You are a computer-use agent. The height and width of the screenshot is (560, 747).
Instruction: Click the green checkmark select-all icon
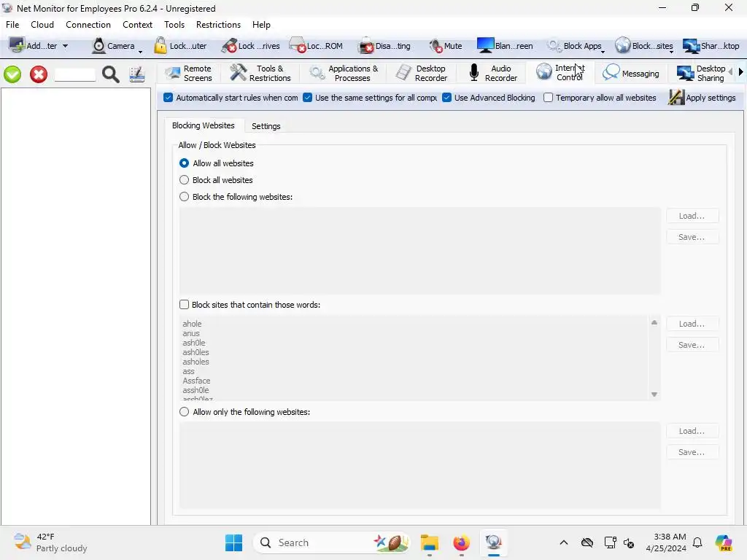click(x=12, y=74)
